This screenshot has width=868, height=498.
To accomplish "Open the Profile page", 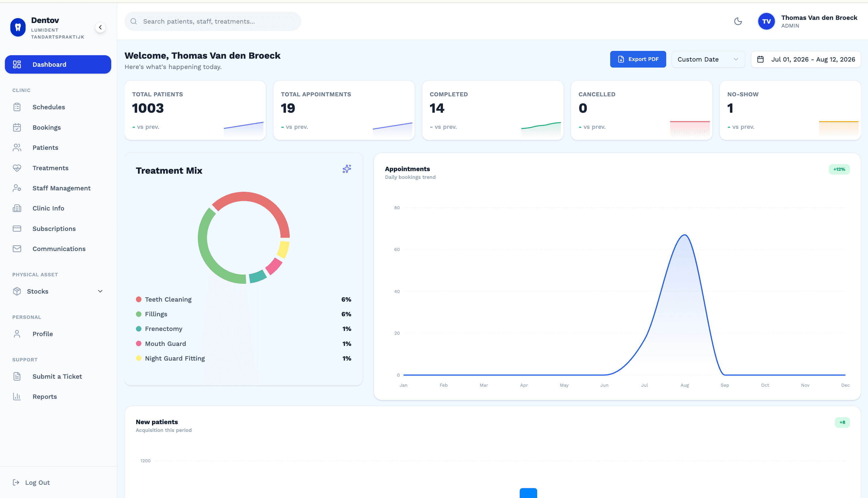I will tap(58, 334).
